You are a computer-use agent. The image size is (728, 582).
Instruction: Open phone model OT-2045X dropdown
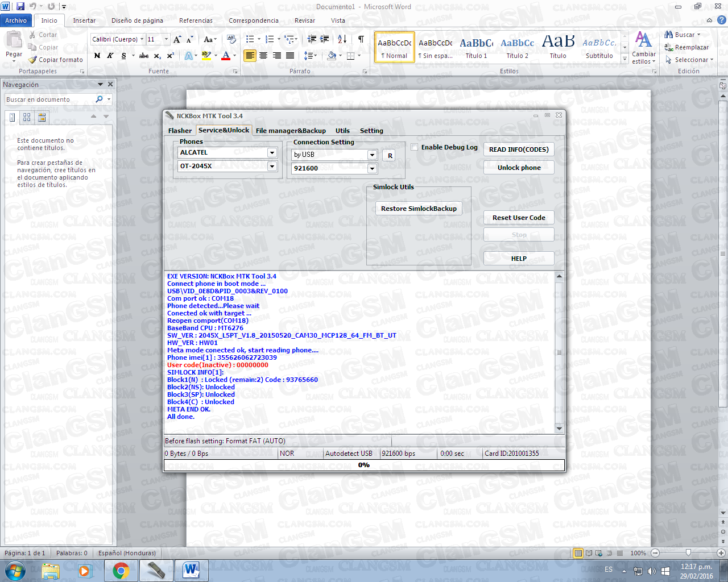[272, 166]
